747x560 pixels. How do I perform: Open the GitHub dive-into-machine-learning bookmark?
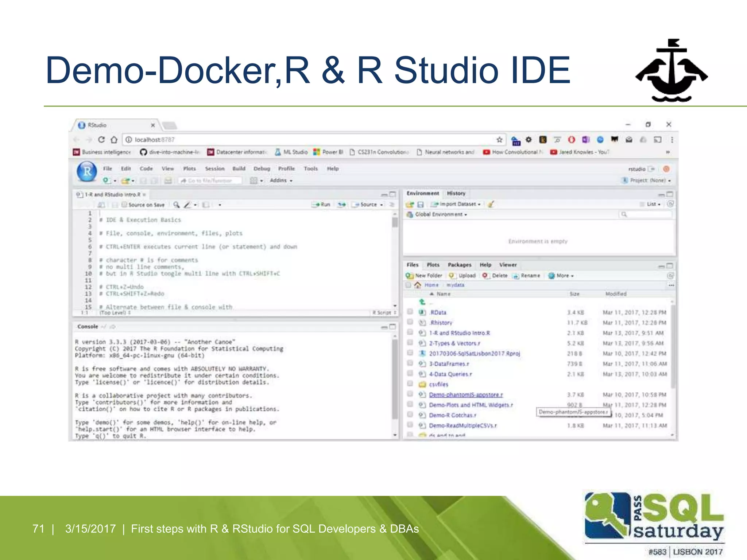tap(170, 152)
